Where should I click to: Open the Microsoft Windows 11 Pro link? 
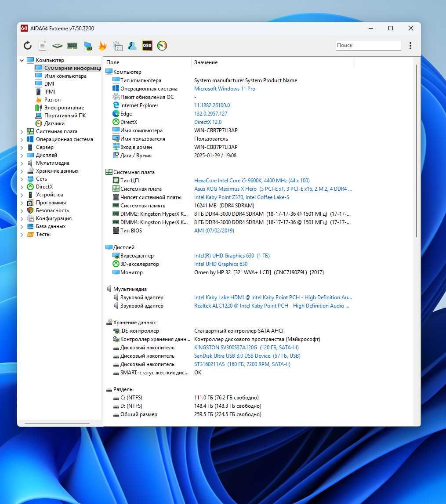(225, 89)
